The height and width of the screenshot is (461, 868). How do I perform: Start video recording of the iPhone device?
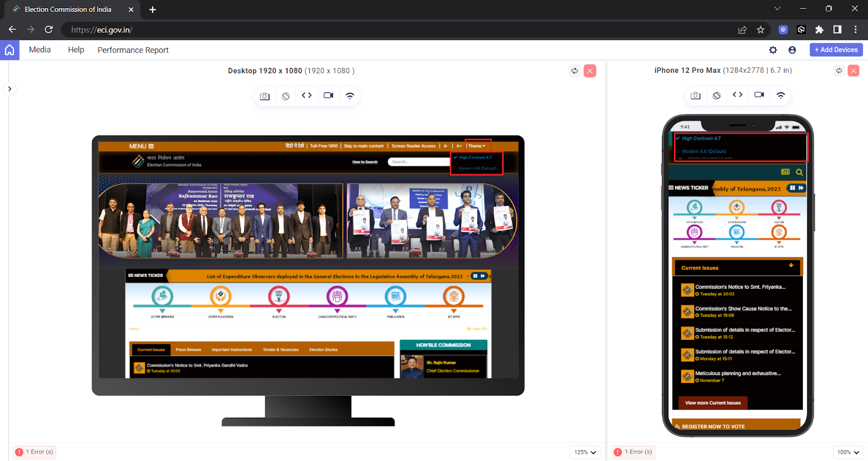click(759, 95)
